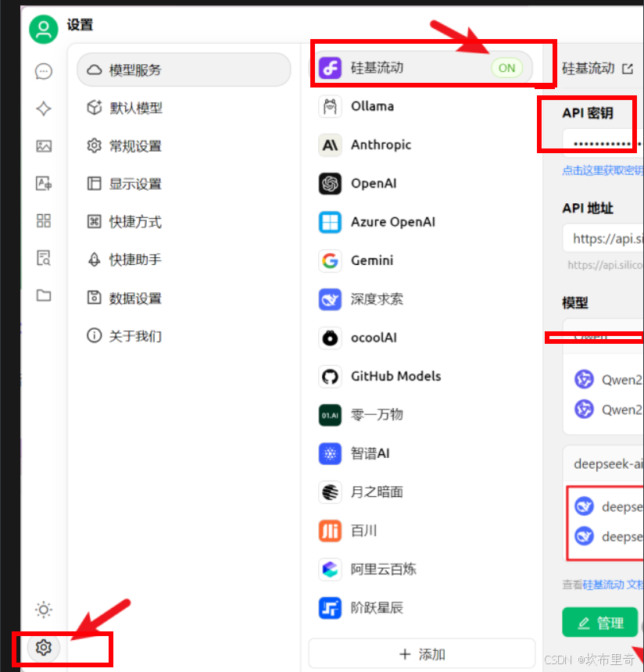Click the 智谱AI provider icon
The height and width of the screenshot is (672, 644).
(x=330, y=453)
